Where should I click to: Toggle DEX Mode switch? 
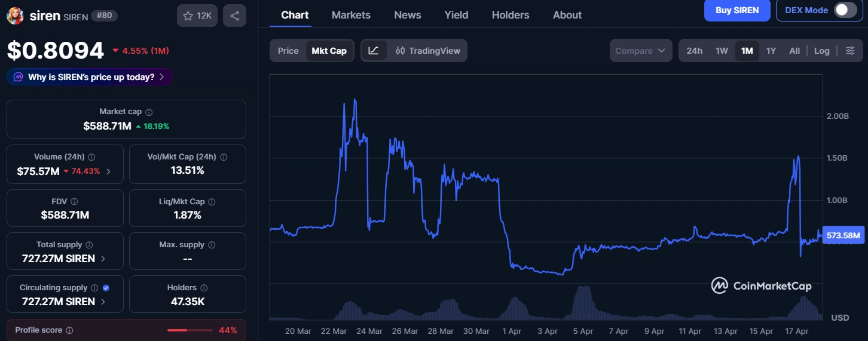tap(846, 10)
